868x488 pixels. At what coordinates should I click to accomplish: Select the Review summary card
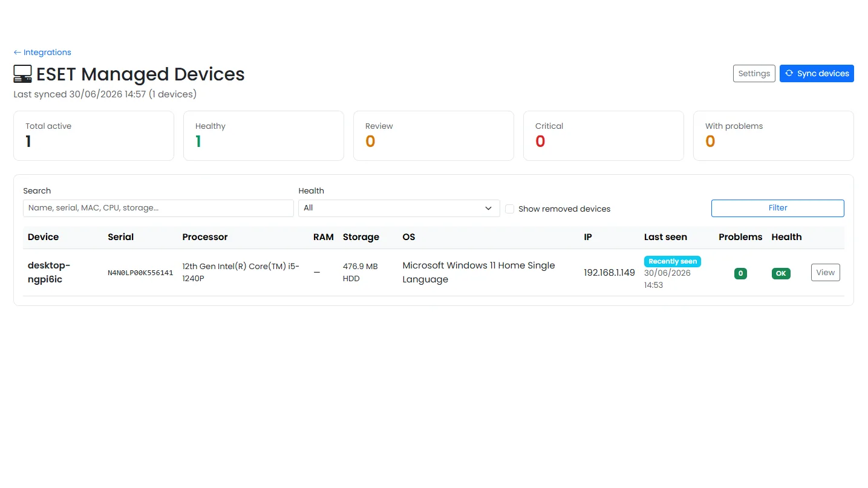[434, 135]
